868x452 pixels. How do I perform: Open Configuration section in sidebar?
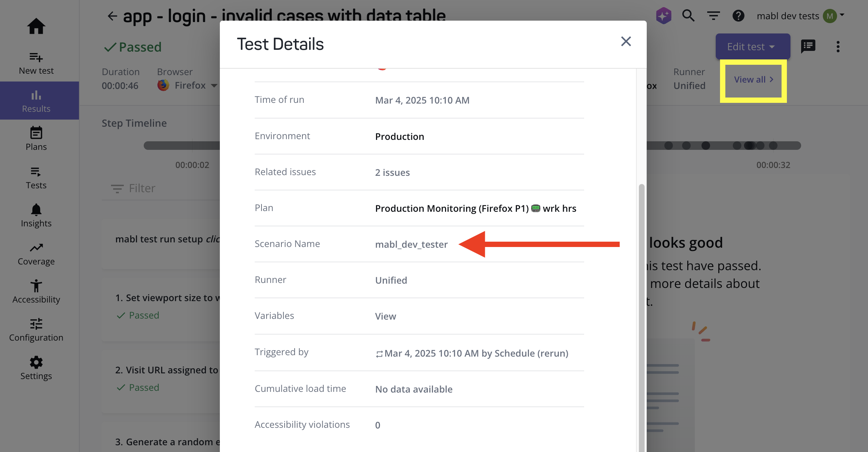36,330
